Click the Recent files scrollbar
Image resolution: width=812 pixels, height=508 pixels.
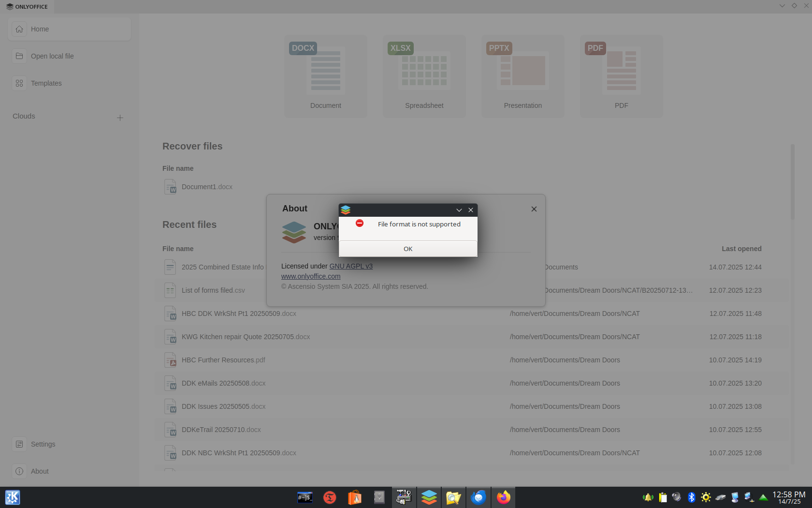click(x=792, y=181)
